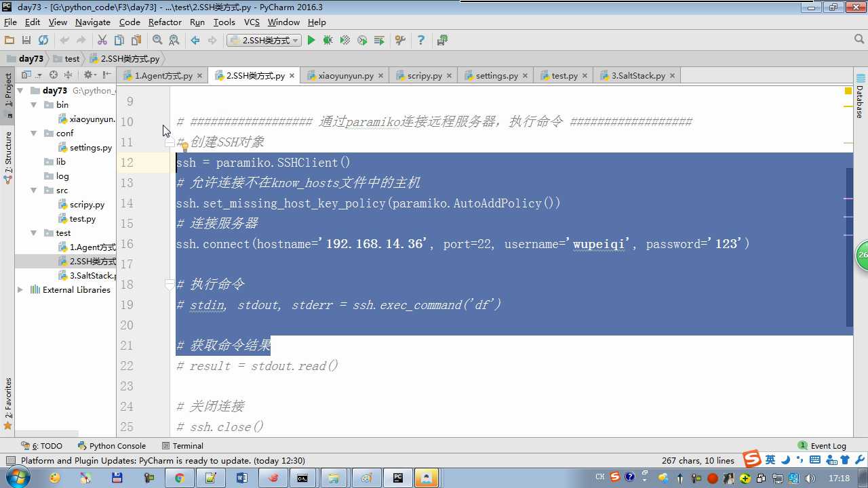Collapse the bin folder

click(34, 105)
